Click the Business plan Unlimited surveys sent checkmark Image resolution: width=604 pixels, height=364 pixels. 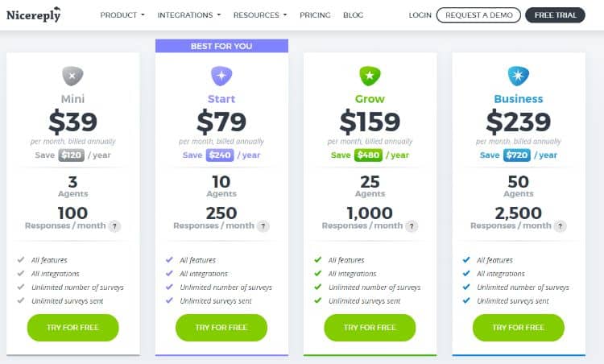tap(466, 301)
